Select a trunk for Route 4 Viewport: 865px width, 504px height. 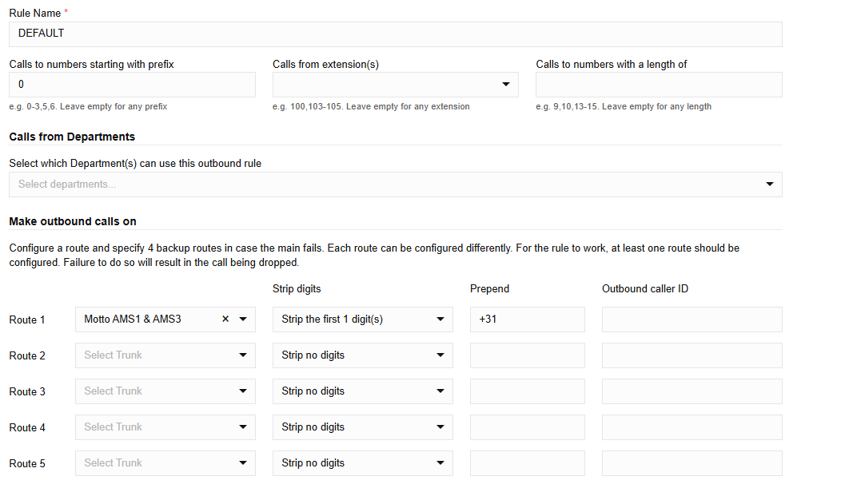point(165,427)
